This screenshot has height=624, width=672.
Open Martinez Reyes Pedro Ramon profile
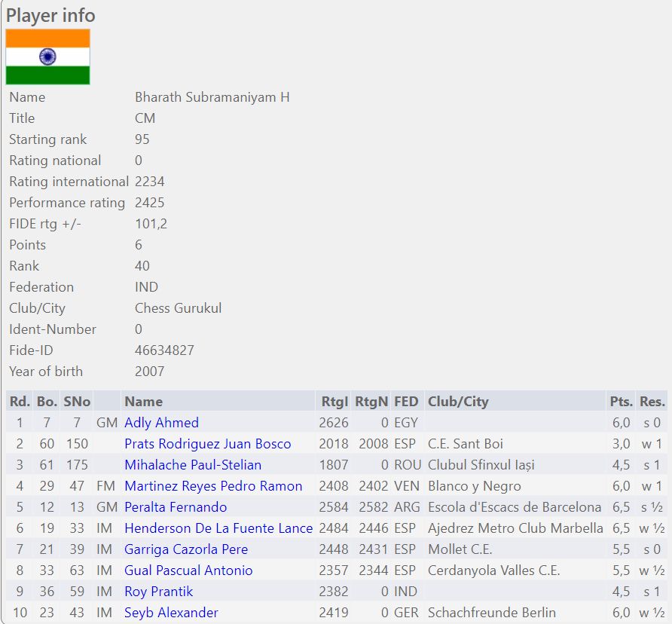[213, 486]
